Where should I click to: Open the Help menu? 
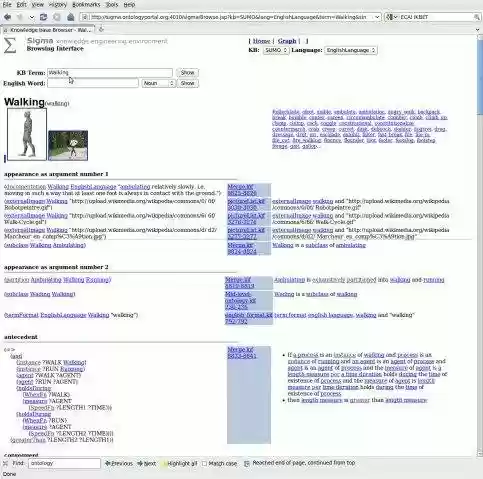click(129, 5)
